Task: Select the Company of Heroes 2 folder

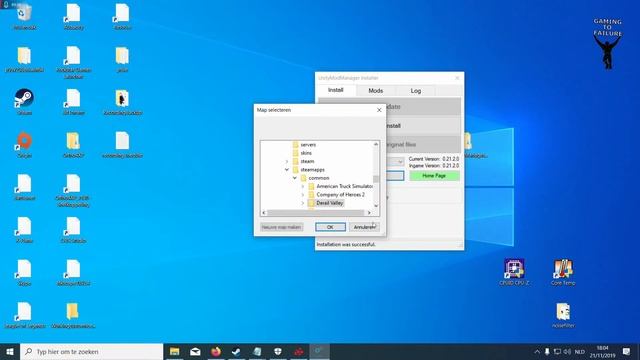Action: click(340, 195)
